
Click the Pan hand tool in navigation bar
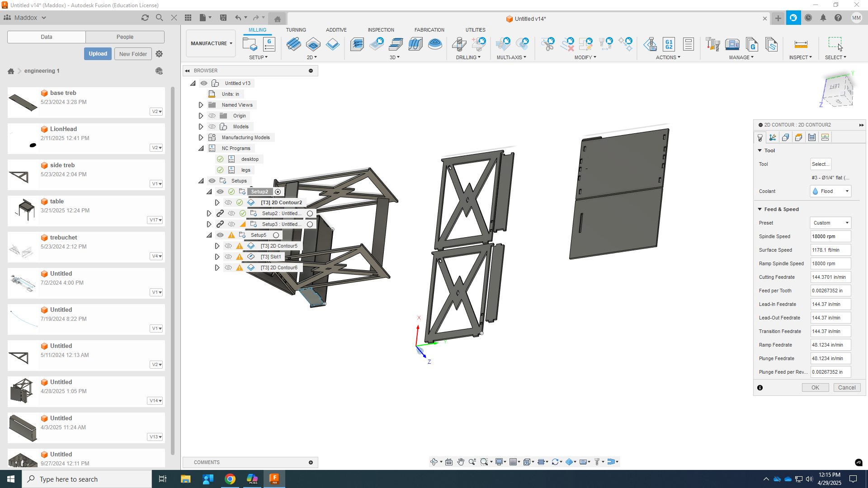(x=460, y=462)
